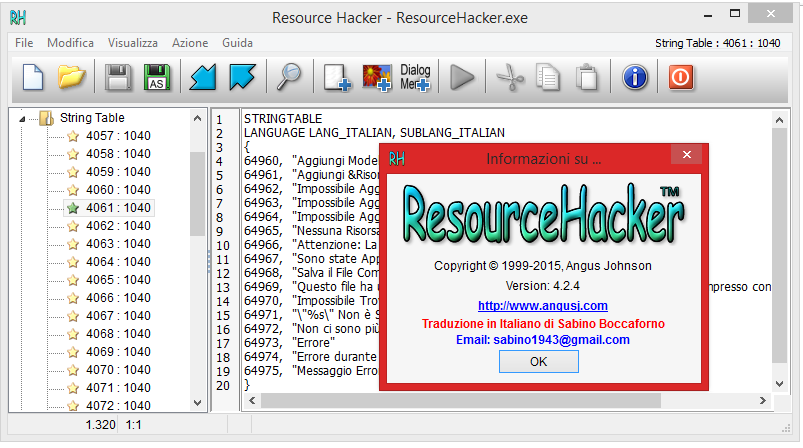This screenshot has height=448, width=803.
Task: Click the clipboard paste icon
Action: coord(587,78)
